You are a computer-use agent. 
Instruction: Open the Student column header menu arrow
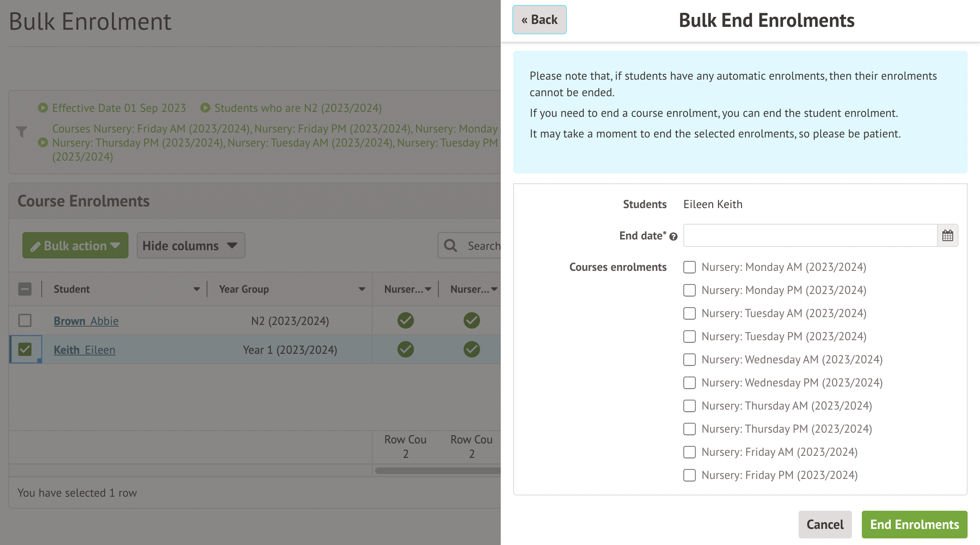pyautogui.click(x=197, y=289)
